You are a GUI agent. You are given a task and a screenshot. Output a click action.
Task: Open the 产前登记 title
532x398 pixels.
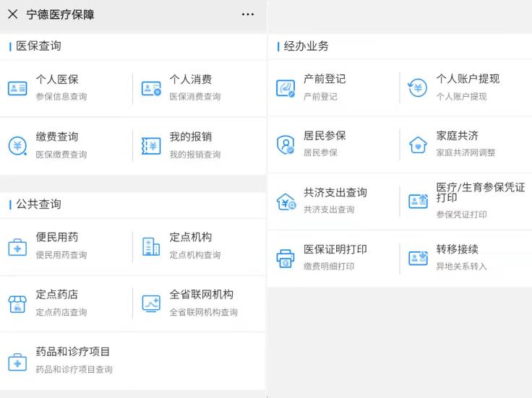[x=325, y=79]
